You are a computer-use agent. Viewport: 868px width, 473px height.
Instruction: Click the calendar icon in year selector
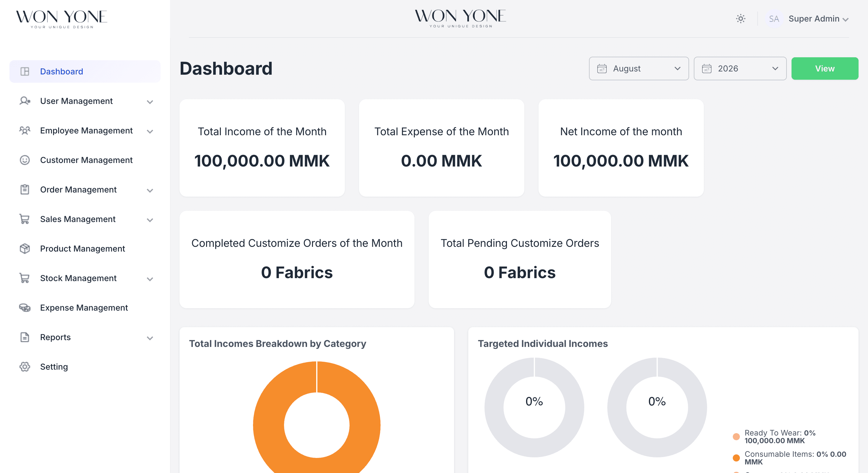pyautogui.click(x=707, y=69)
